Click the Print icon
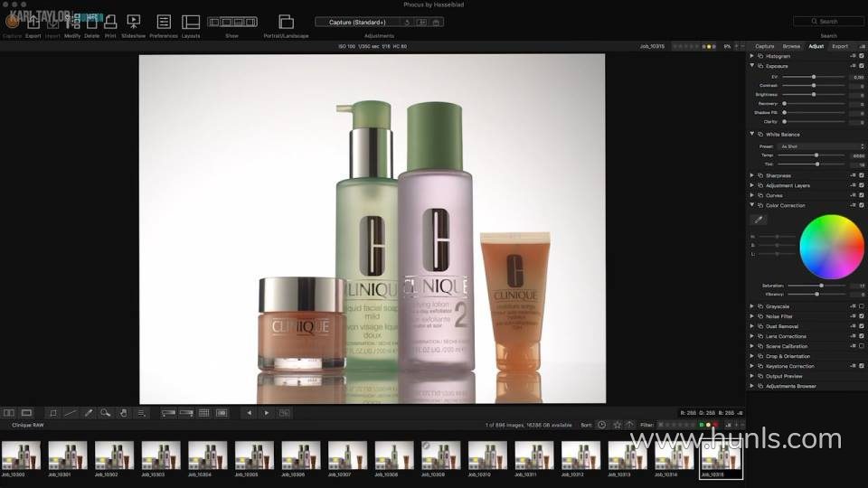868x488 pixels. [x=110, y=23]
